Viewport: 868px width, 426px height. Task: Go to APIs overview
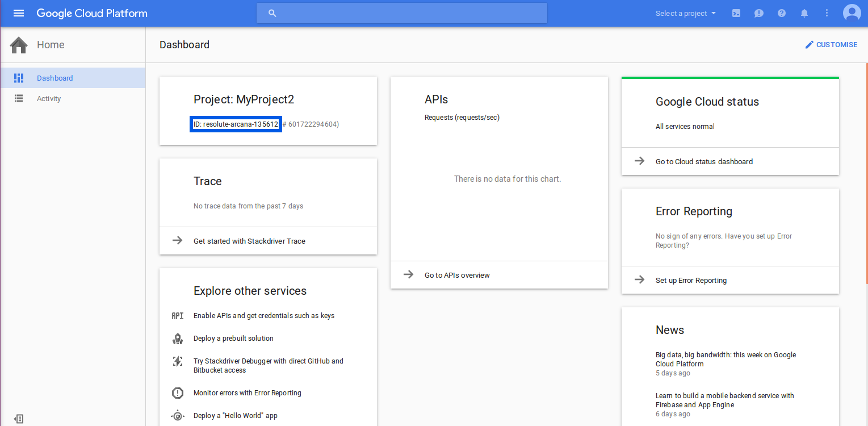click(x=456, y=275)
